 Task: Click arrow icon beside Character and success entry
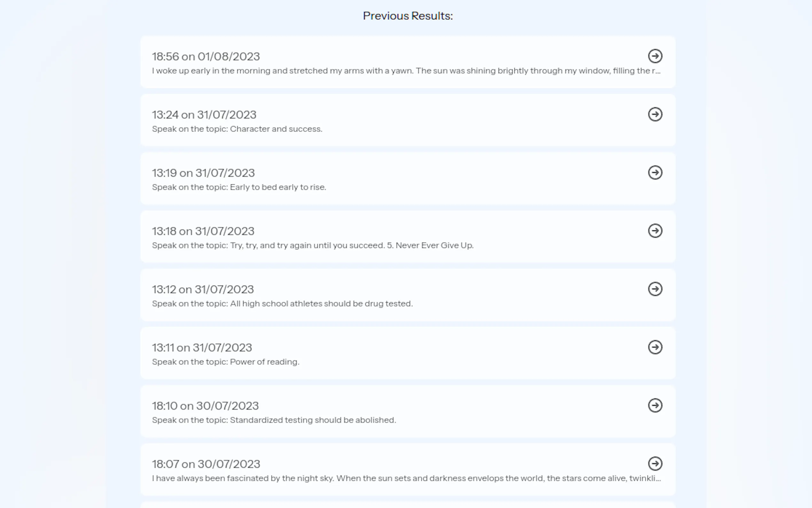point(655,114)
